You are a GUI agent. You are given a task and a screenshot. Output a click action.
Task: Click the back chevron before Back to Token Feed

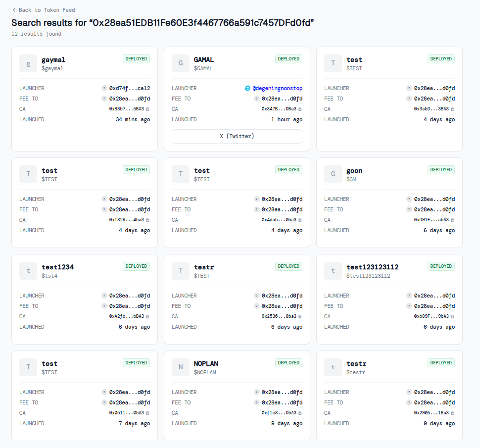(14, 10)
